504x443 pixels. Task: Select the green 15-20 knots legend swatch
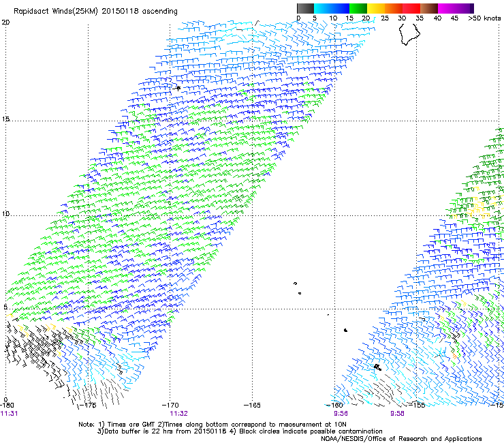[x=358, y=8]
